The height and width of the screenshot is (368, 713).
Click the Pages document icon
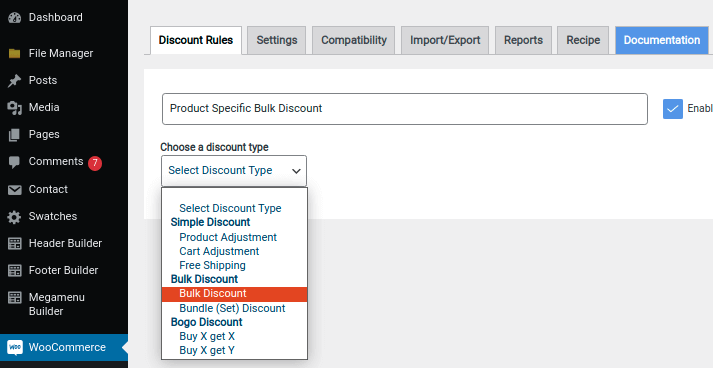point(15,135)
